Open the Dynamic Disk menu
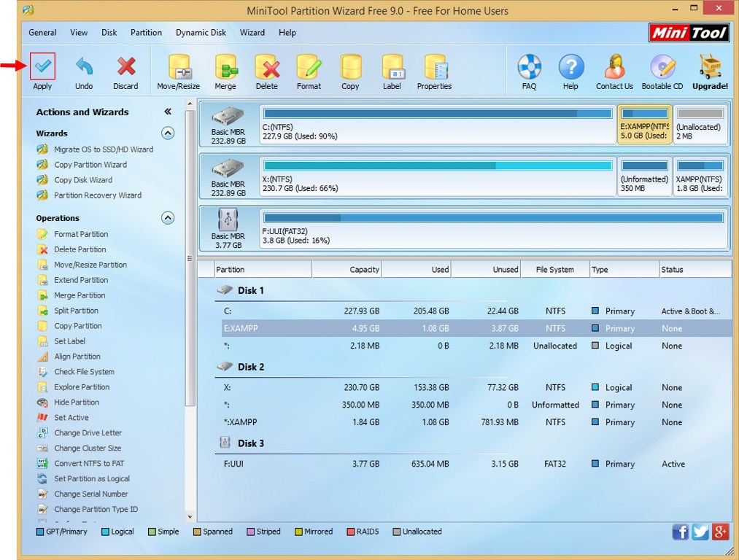The height and width of the screenshot is (560, 739). (x=201, y=33)
